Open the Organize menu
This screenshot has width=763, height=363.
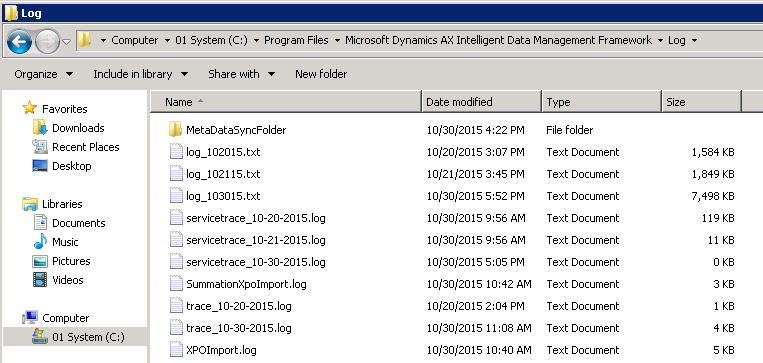point(44,74)
